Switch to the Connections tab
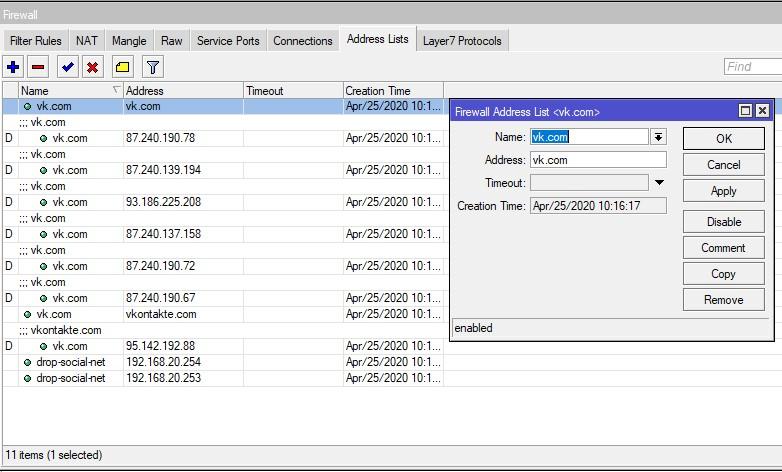This screenshot has width=782, height=472. coord(303,41)
